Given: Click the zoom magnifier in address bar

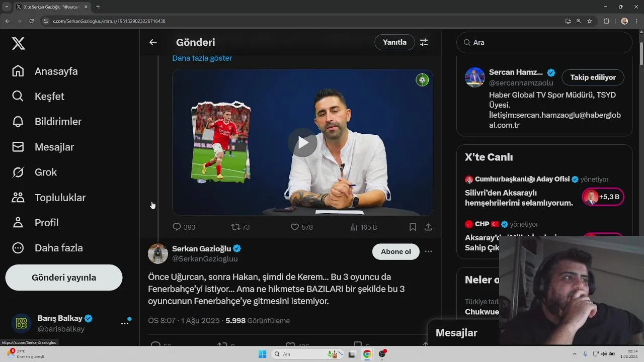Looking at the screenshot, I should pos(579,21).
